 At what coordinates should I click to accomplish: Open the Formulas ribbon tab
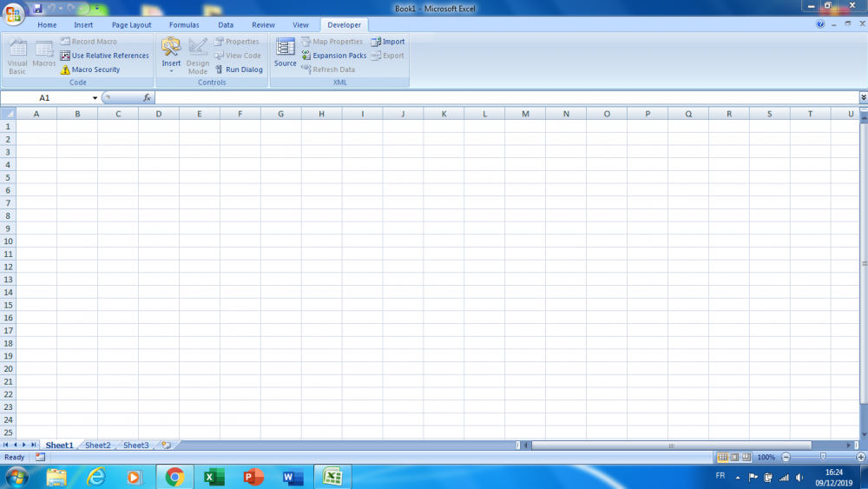coord(184,25)
